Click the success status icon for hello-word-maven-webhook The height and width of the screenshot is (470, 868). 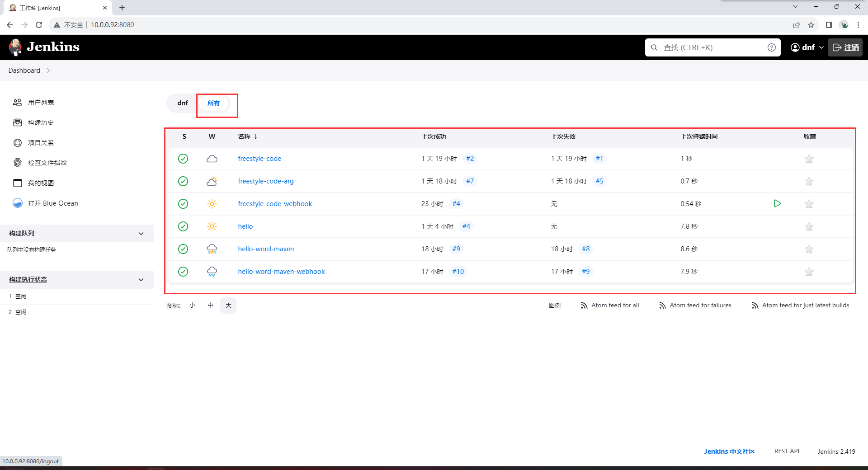coord(183,272)
